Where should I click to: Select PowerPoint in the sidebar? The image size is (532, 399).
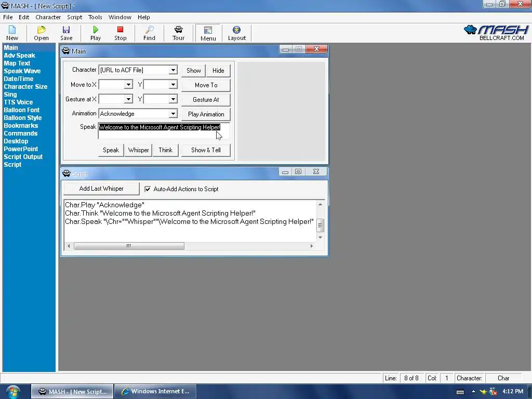pyautogui.click(x=21, y=149)
